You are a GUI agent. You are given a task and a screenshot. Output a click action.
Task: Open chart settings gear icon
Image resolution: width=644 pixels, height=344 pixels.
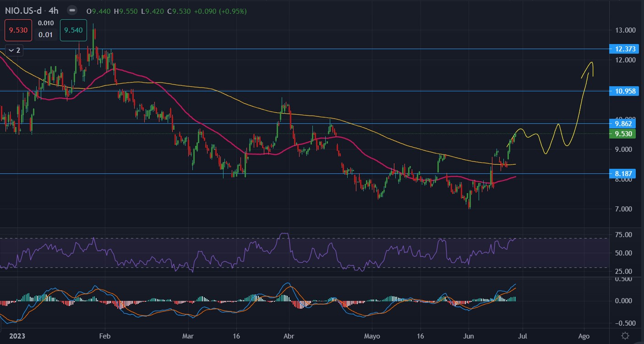click(x=626, y=336)
